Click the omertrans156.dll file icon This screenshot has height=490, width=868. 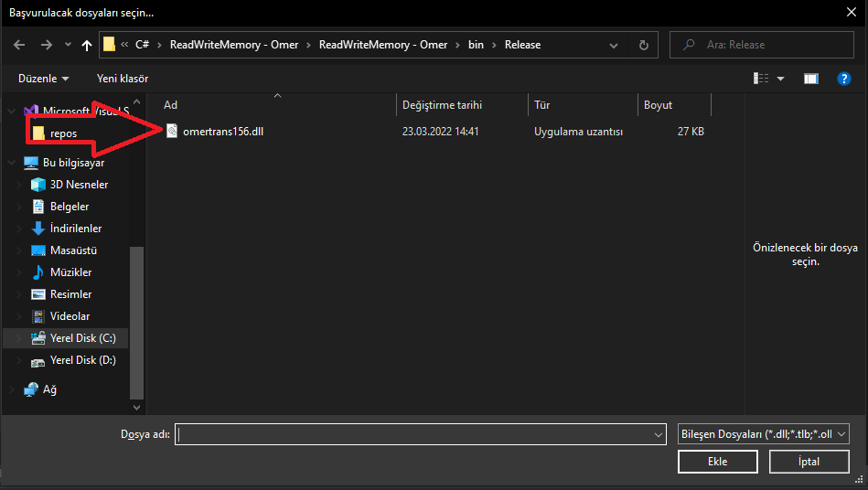pyautogui.click(x=172, y=131)
